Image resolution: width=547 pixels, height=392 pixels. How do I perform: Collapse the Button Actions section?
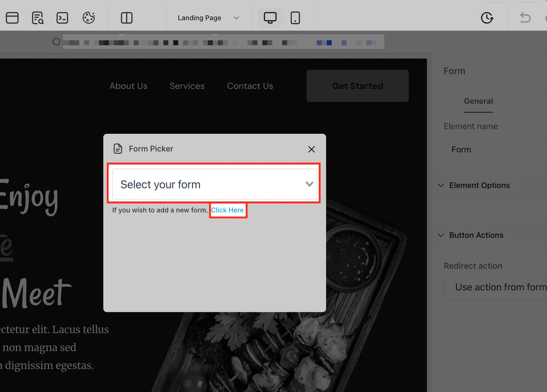tap(441, 235)
